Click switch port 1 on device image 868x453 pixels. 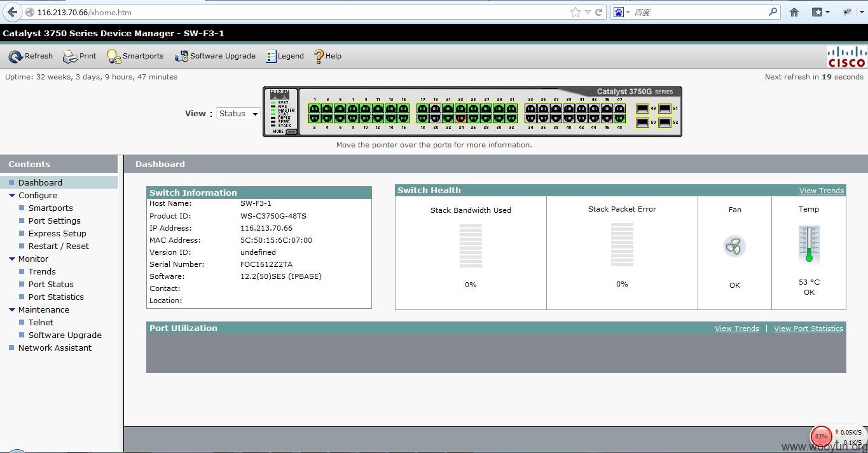coord(314,109)
